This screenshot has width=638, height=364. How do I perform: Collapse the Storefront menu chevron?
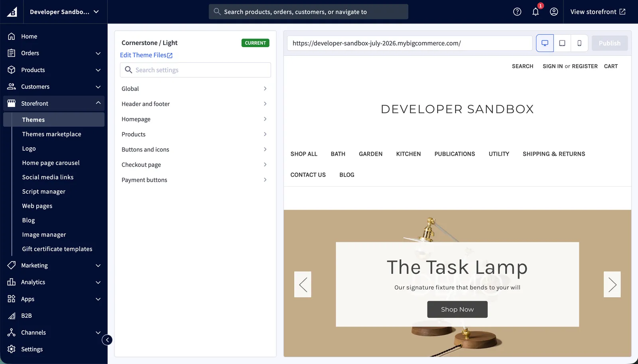tap(98, 103)
